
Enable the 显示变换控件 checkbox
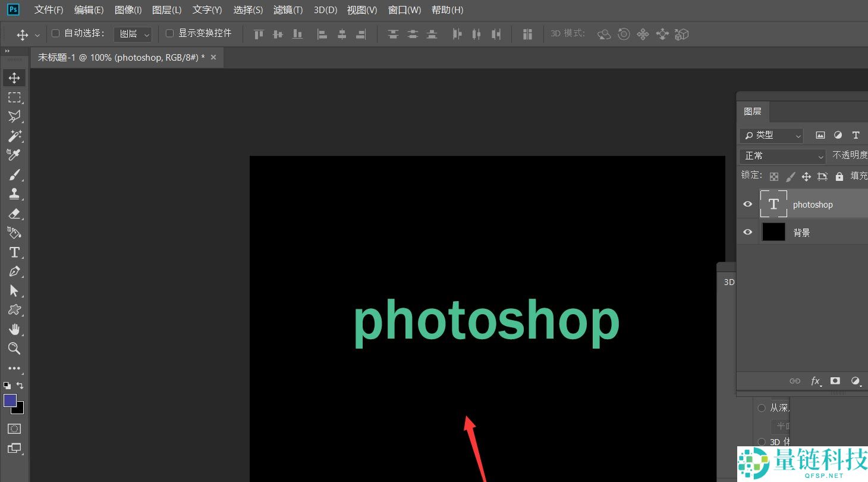pyautogui.click(x=169, y=33)
